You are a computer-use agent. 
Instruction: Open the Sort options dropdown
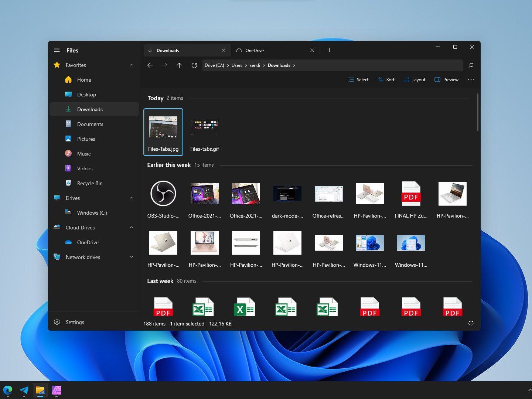(386, 79)
